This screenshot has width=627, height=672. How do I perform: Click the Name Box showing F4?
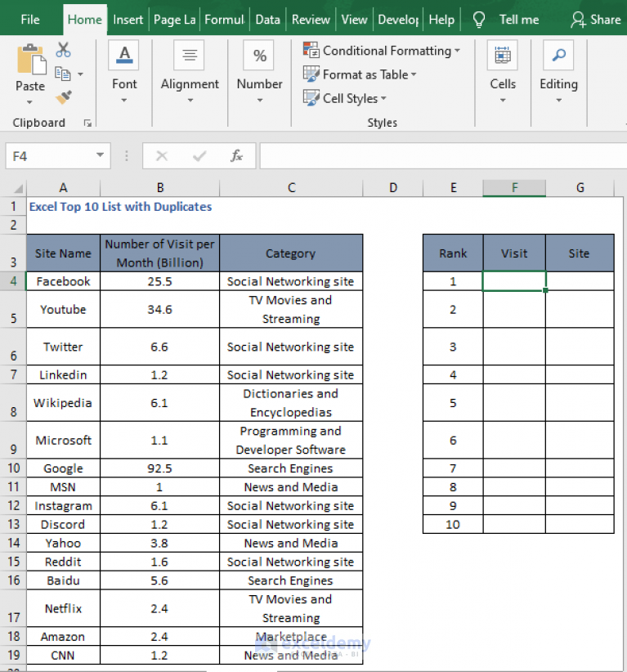58,156
